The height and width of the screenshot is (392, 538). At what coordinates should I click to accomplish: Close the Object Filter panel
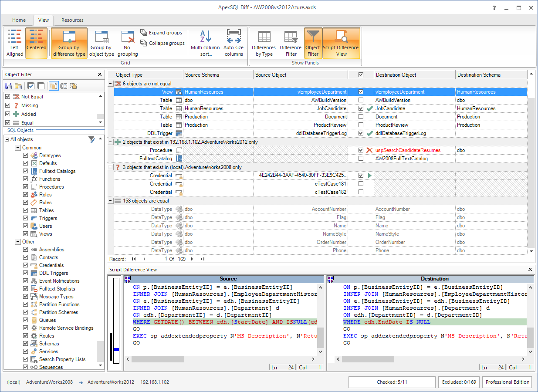click(x=100, y=74)
